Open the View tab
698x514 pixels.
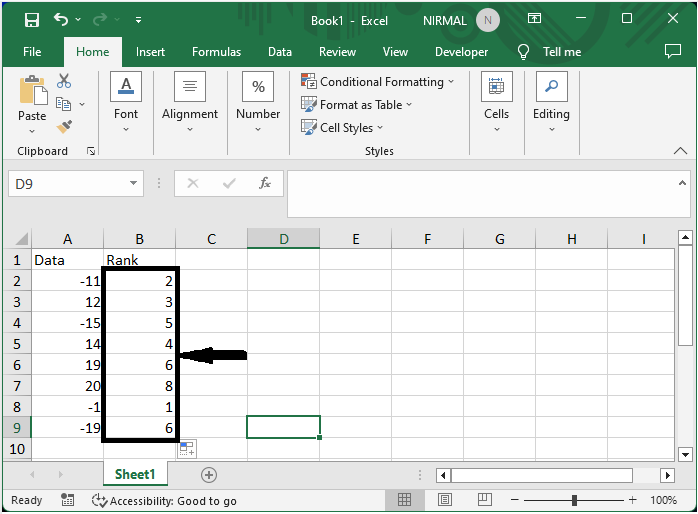(x=395, y=52)
